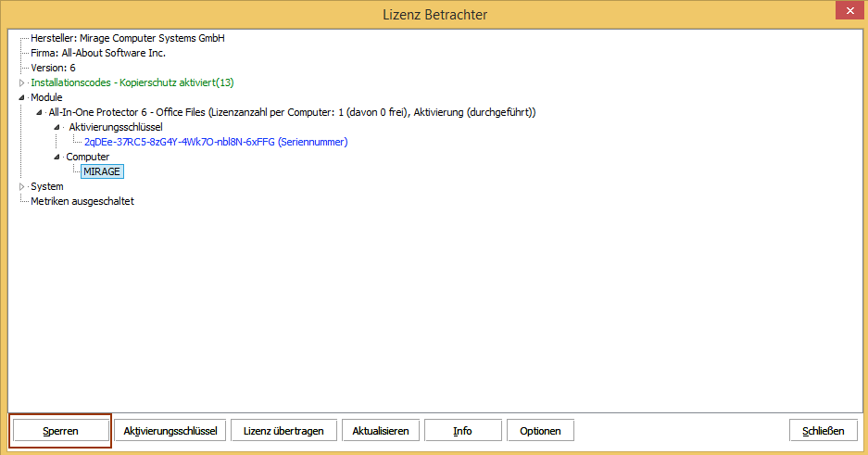Collapse the All-In-One Protector 6 node
Screen dimensions: 868x455
(x=39, y=113)
